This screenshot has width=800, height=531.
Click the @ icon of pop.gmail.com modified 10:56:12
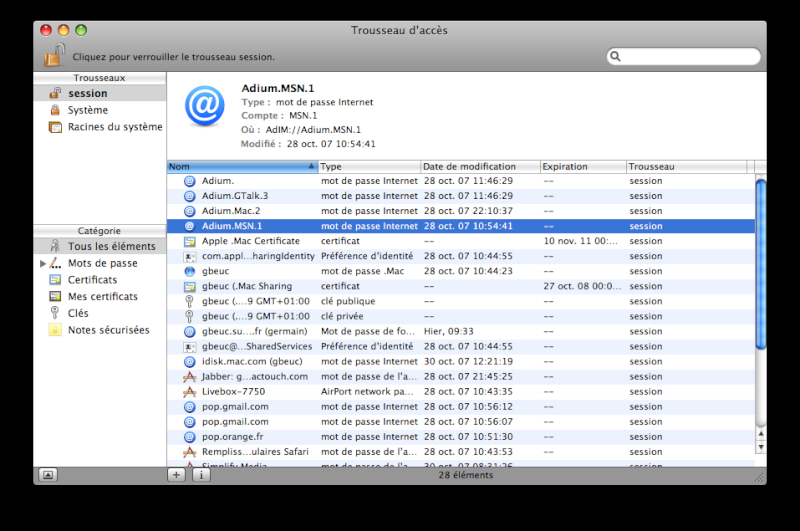tap(189, 407)
